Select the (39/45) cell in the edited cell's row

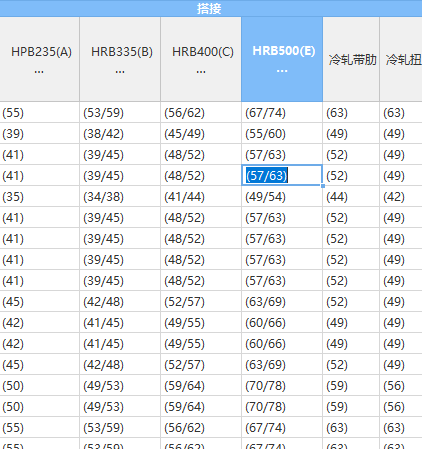[x=120, y=175]
